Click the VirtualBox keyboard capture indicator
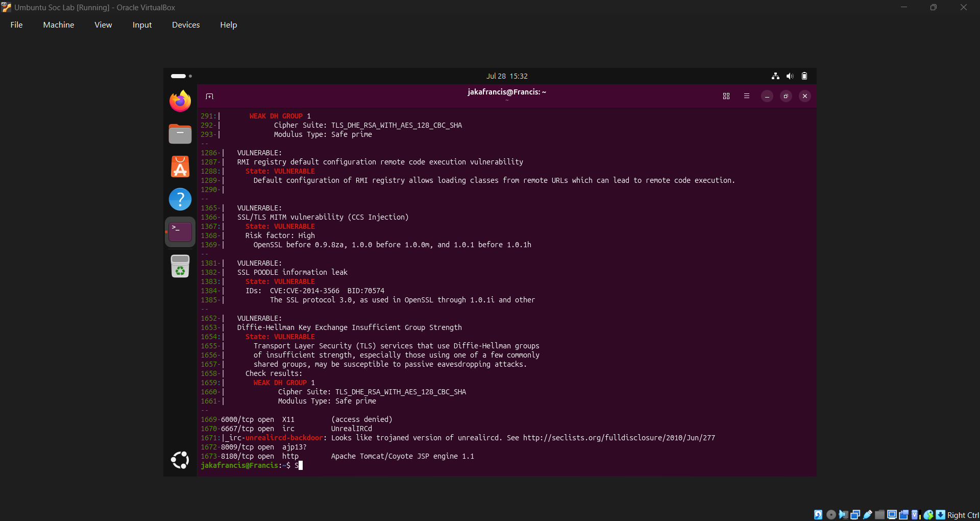This screenshot has height=521, width=980. click(x=941, y=515)
